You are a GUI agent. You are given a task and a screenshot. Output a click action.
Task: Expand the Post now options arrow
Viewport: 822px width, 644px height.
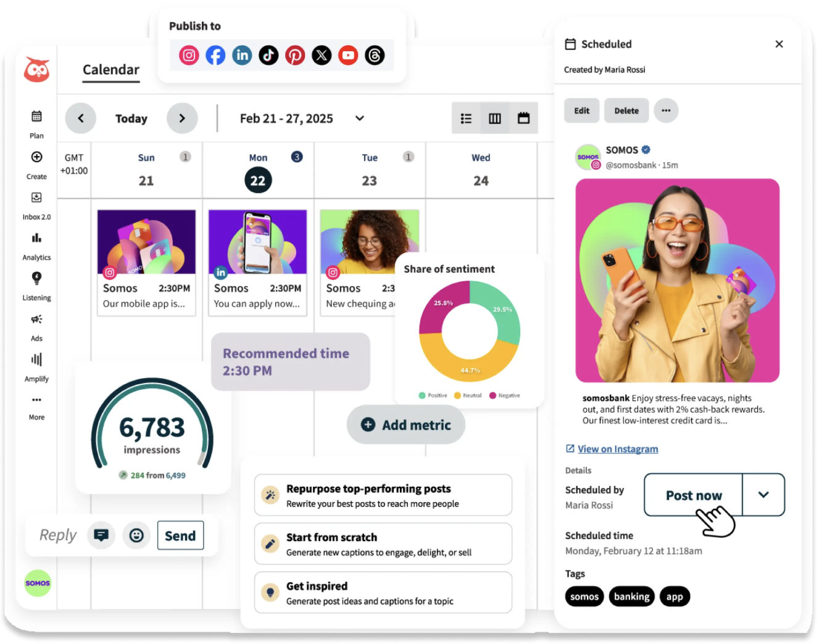click(x=763, y=495)
